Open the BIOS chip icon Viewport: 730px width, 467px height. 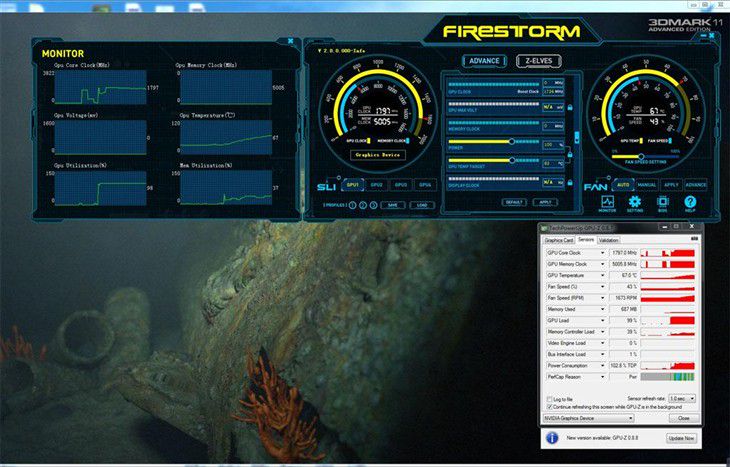click(x=662, y=202)
